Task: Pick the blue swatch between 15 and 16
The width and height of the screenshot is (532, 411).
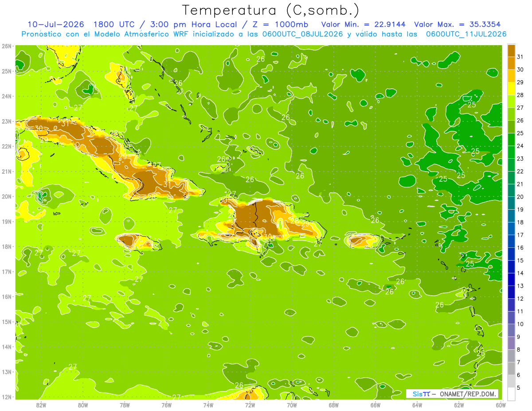Action: click(511, 254)
